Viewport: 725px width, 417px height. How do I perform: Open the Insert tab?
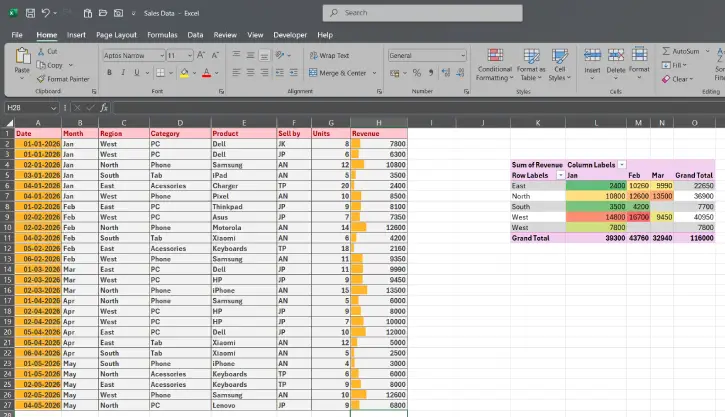coord(76,35)
